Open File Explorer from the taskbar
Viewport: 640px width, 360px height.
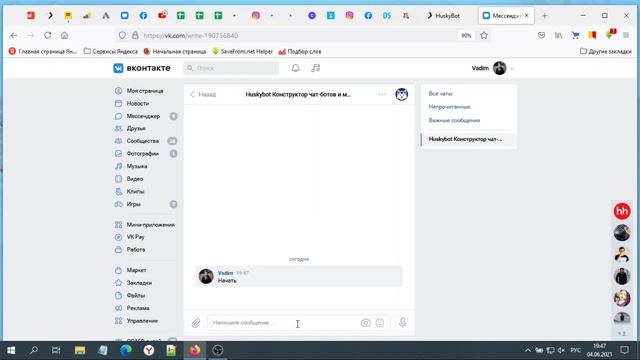80,350
